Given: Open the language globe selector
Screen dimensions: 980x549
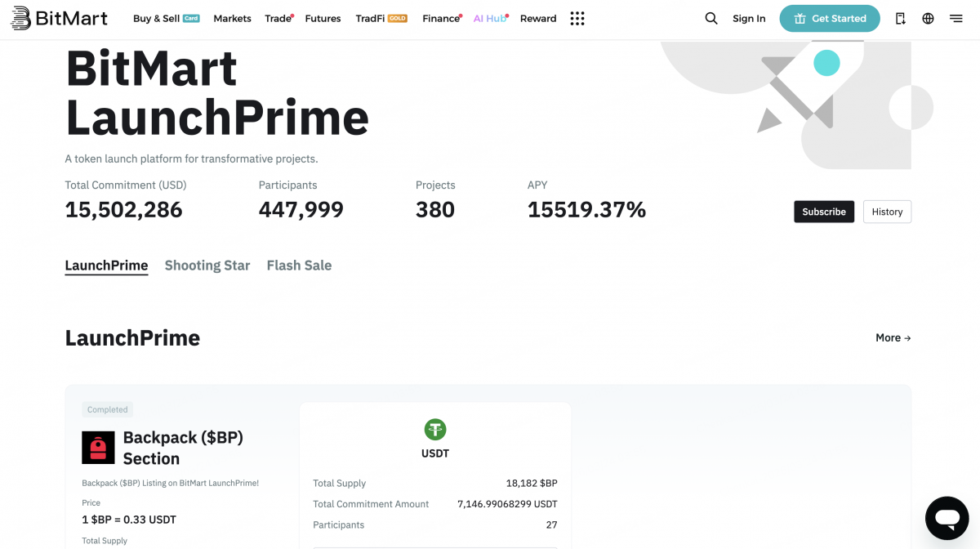Looking at the screenshot, I should pyautogui.click(x=928, y=17).
